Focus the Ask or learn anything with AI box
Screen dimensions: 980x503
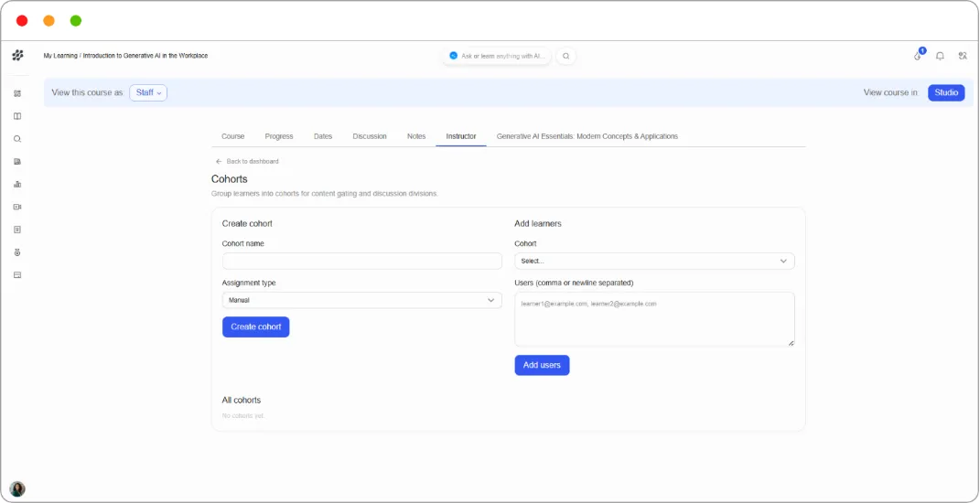(x=497, y=56)
